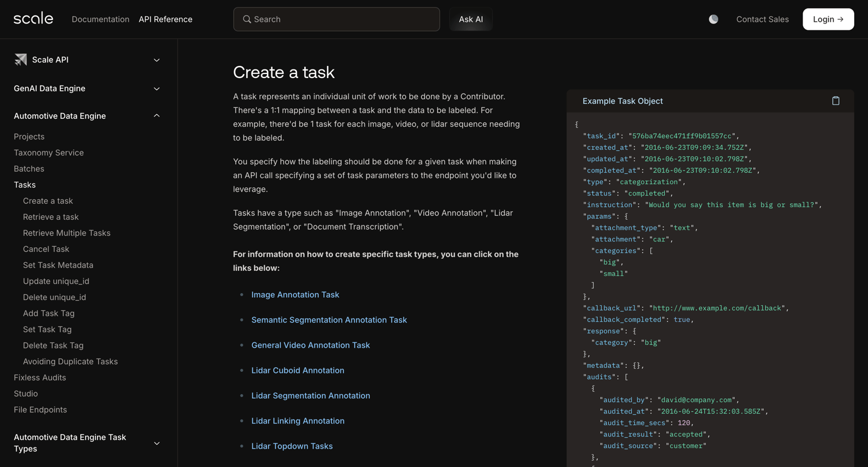Click GenAI Data Engine section label

tap(49, 88)
